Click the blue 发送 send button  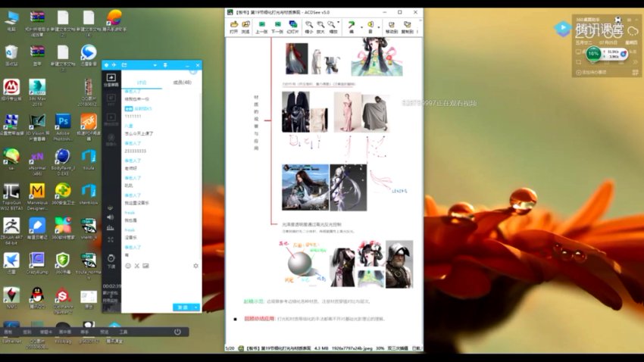tap(183, 307)
